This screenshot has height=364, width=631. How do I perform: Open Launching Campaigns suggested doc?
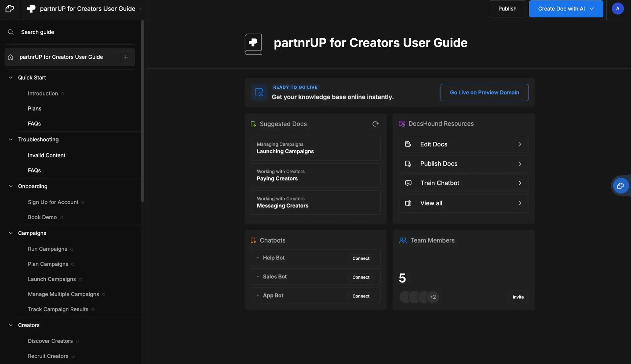[315, 148]
